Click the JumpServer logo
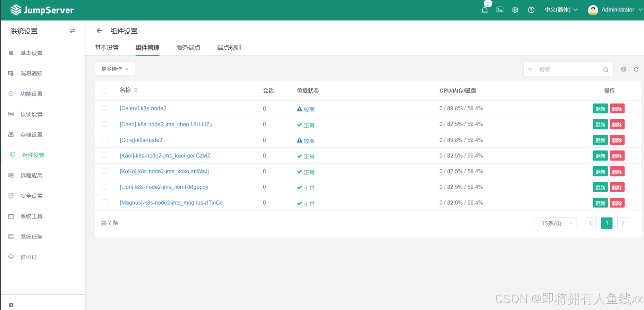 point(42,10)
